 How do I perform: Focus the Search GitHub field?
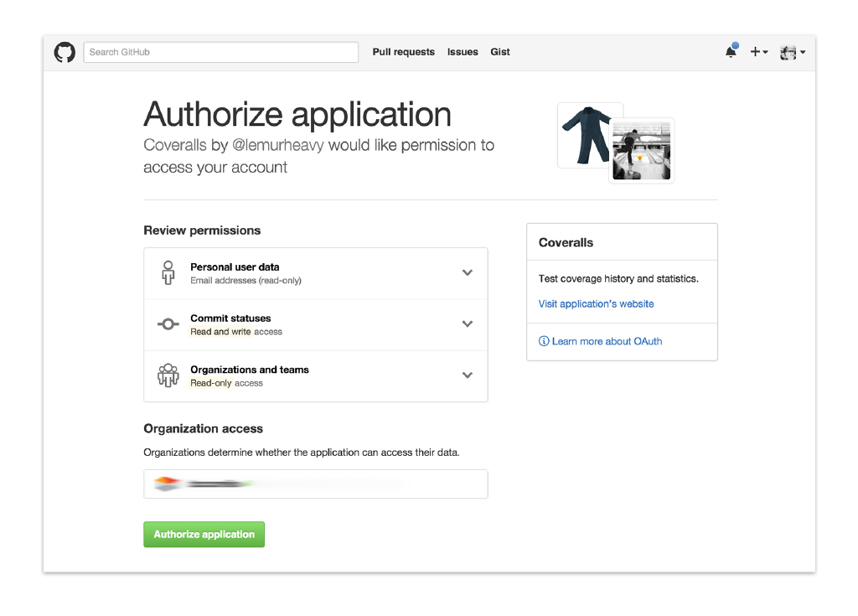(221, 52)
